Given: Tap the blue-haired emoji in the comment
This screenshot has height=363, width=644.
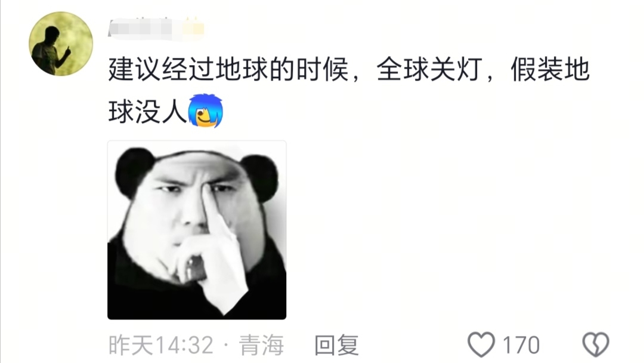Looking at the screenshot, I should click(205, 110).
